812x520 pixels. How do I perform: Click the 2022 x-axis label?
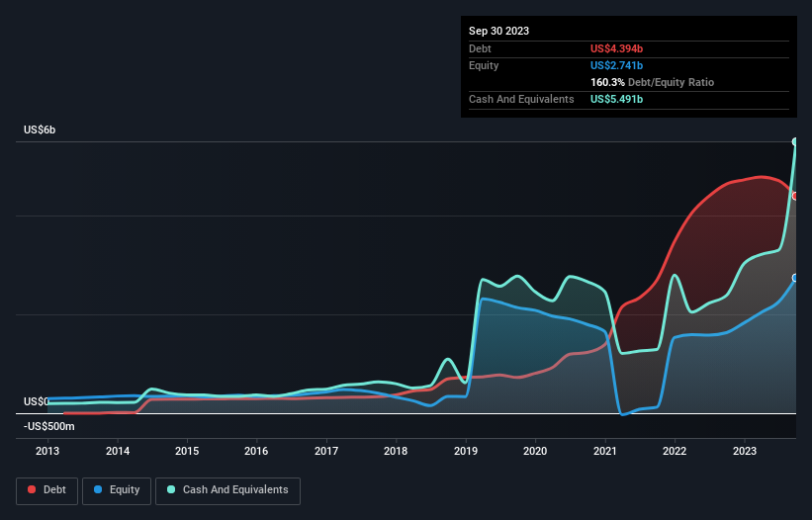click(x=675, y=451)
